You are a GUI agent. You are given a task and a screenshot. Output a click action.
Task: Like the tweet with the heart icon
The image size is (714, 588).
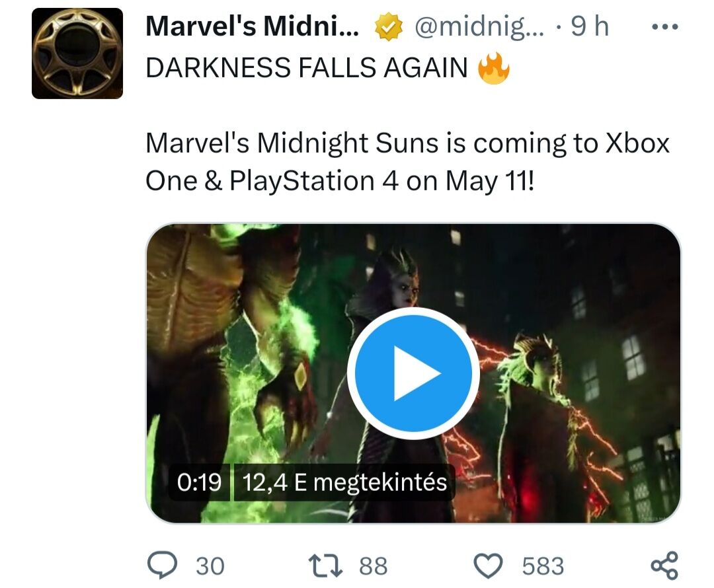coord(490,566)
